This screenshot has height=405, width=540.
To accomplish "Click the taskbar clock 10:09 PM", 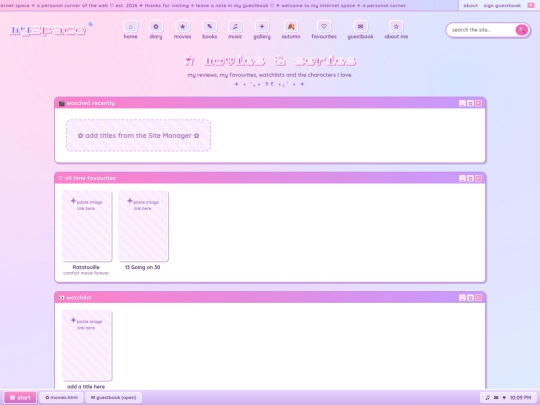I will (520, 397).
